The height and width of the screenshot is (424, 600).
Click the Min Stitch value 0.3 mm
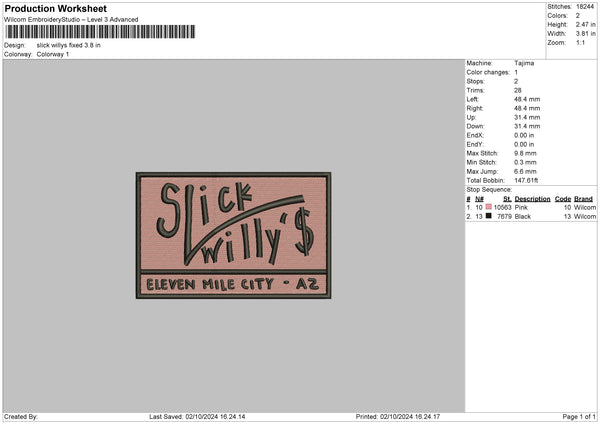coord(525,162)
